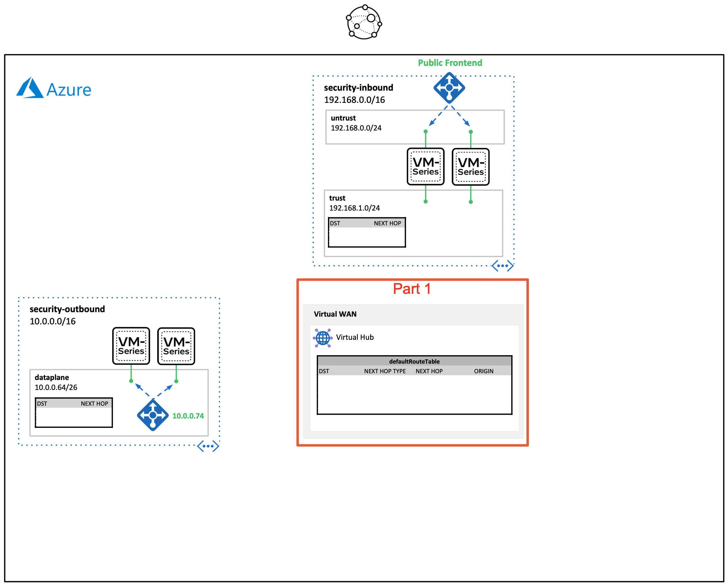Click the dataplane subnet route table

click(74, 413)
